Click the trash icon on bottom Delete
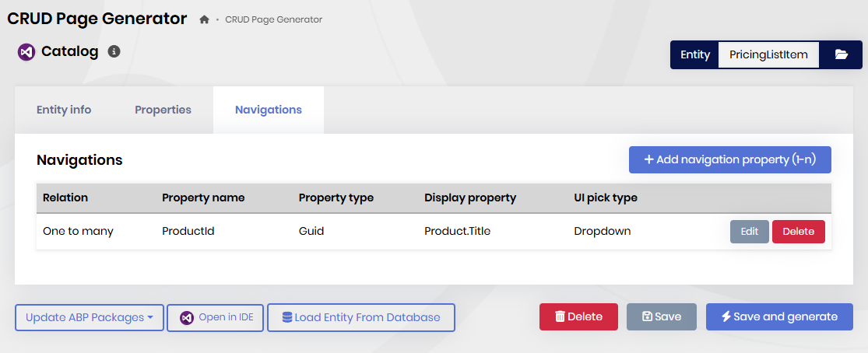This screenshot has height=353, width=868. [x=560, y=316]
